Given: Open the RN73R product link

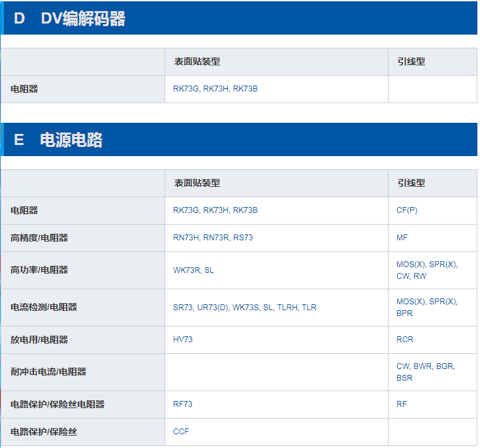Looking at the screenshot, I should point(216,238).
